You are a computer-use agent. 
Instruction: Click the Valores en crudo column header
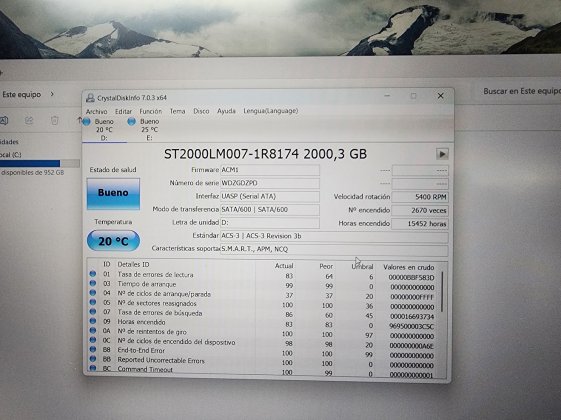tap(409, 267)
